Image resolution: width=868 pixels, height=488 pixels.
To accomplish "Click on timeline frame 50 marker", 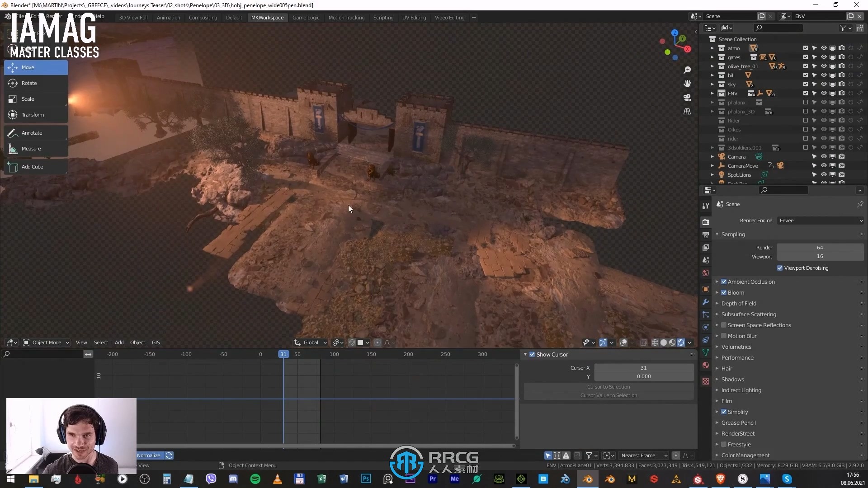I will coord(297,354).
